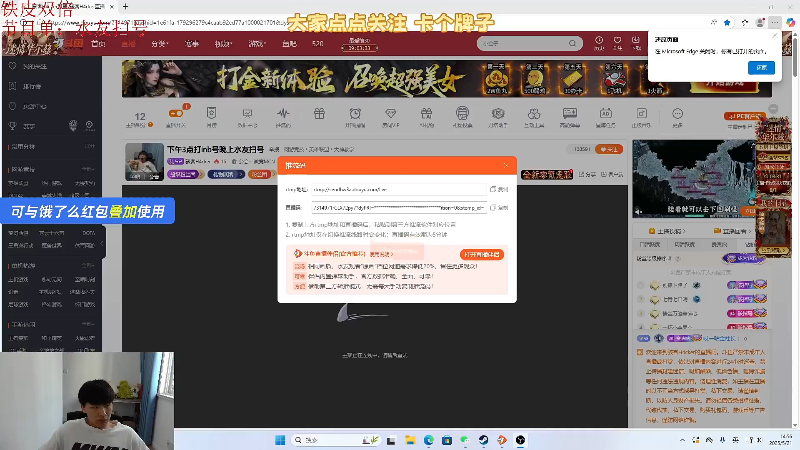
Task: Click the Copilot icon in Edge toolbar
Action: click(x=790, y=22)
